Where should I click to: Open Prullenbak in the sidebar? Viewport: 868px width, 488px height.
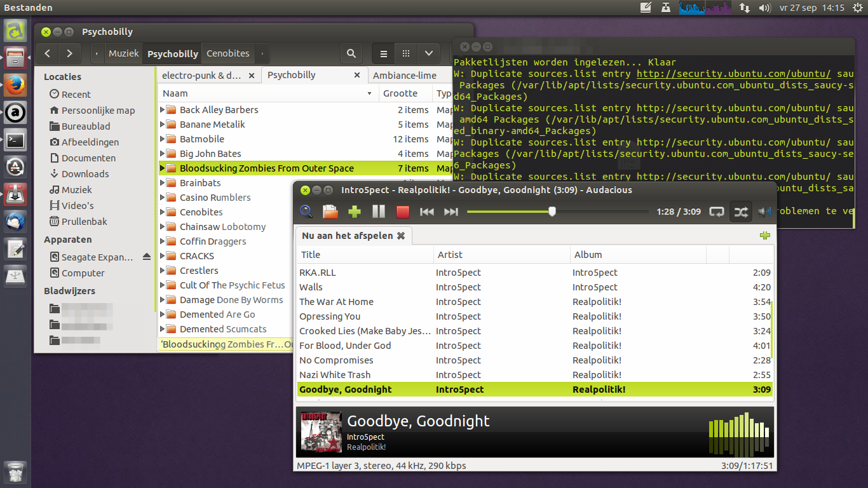(78, 222)
